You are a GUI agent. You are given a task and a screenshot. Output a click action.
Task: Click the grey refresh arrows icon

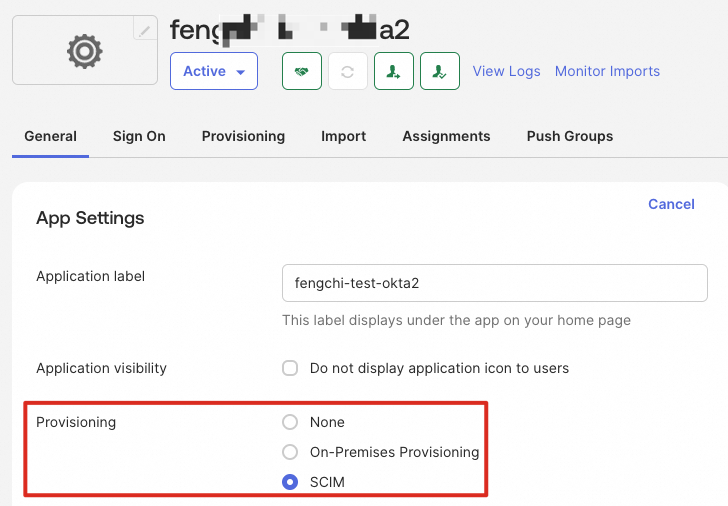pyautogui.click(x=348, y=71)
